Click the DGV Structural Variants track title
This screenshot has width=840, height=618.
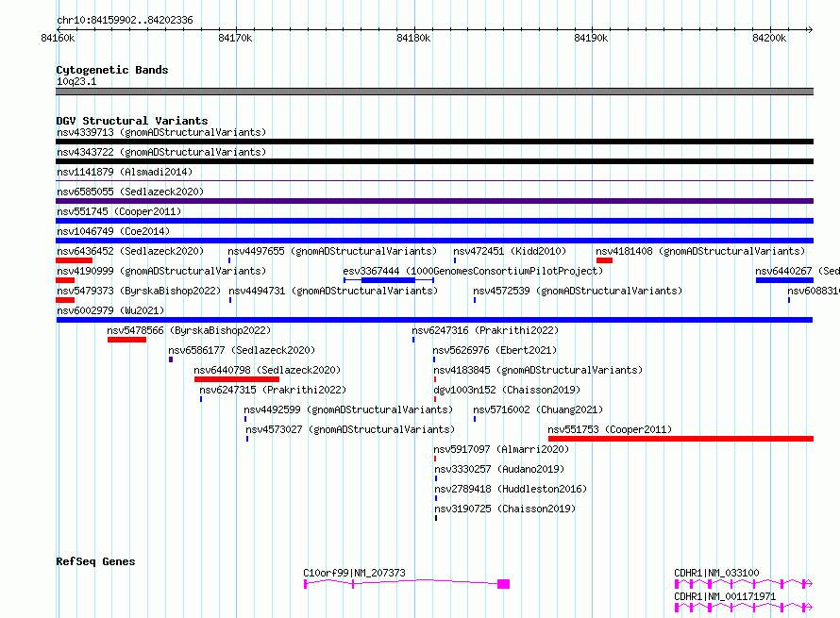(x=132, y=121)
